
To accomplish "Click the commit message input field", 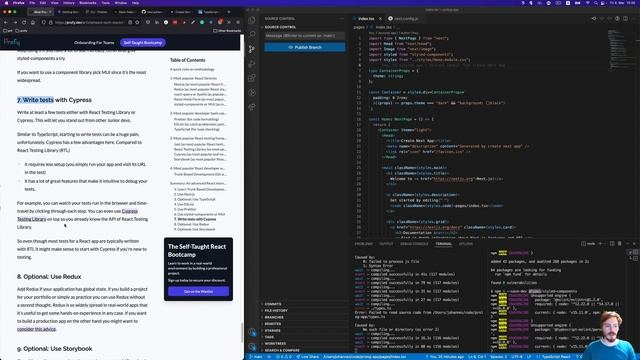I will (x=304, y=36).
